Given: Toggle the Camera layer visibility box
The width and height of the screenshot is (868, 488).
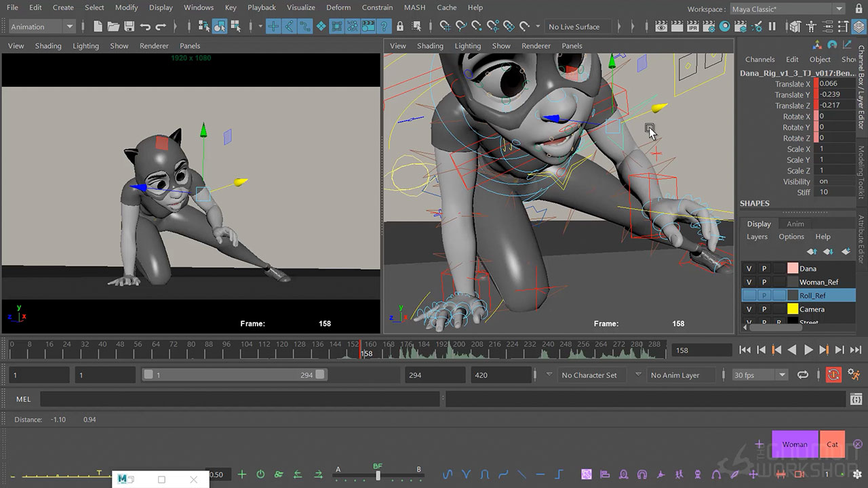Looking at the screenshot, I should [x=749, y=309].
